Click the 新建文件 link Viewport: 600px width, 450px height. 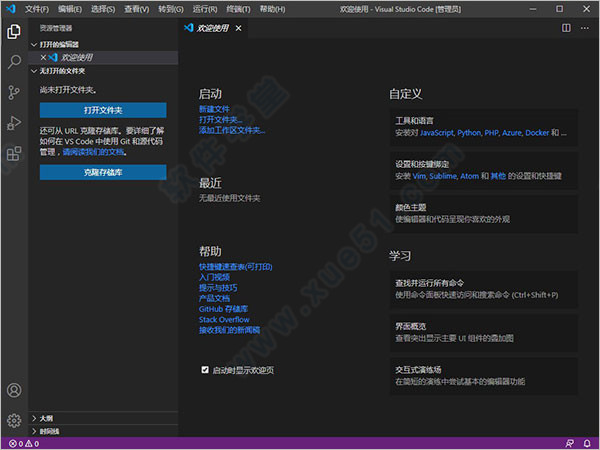tap(214, 109)
